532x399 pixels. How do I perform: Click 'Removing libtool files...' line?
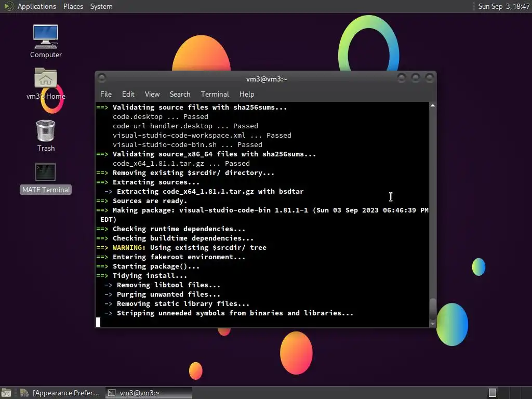coord(169,285)
